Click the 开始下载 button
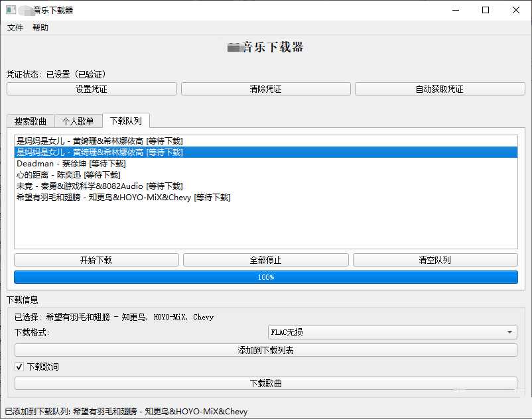532x419 pixels. coord(95,259)
